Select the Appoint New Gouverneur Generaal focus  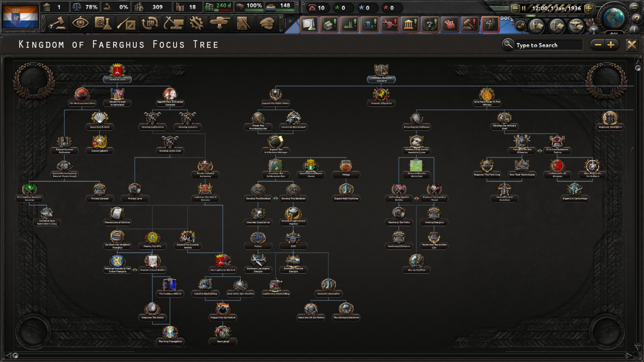click(170, 97)
